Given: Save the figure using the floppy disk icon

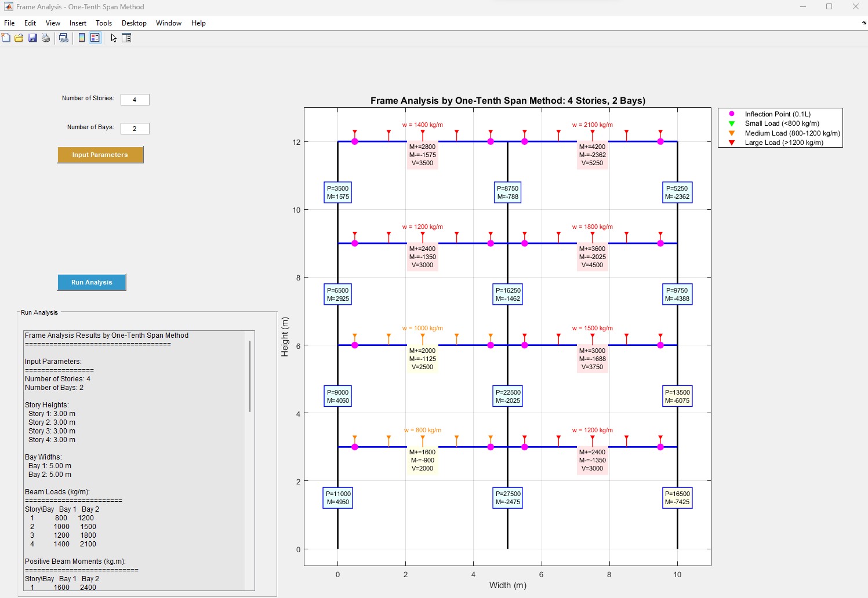Looking at the screenshot, I should tap(32, 38).
